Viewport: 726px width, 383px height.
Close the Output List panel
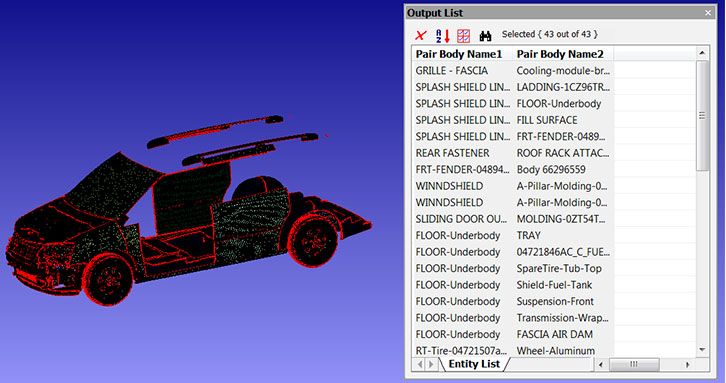[708, 13]
